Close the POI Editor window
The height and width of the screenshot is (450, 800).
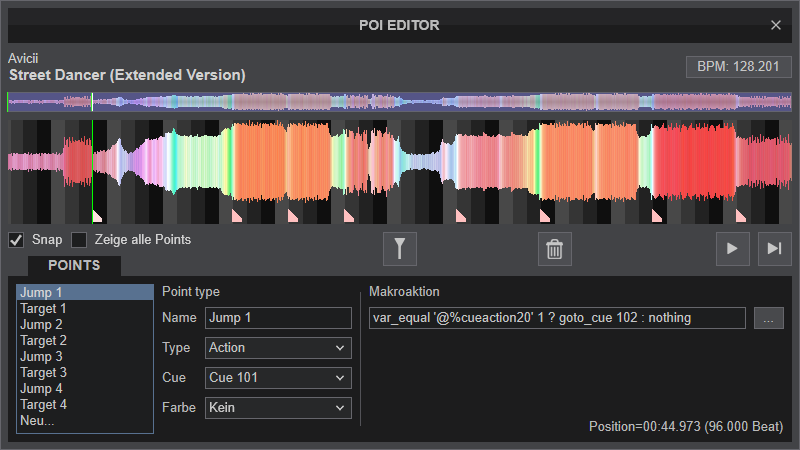click(776, 25)
